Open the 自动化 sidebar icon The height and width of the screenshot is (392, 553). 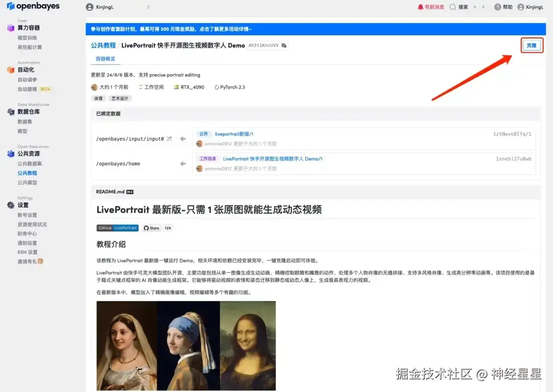(x=11, y=70)
